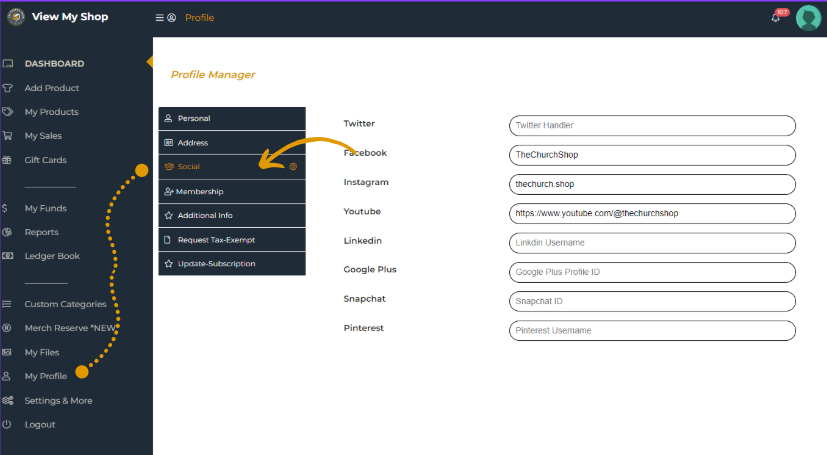Click the My Products tag icon
Screen dimensions: 827x455
pyautogui.click(x=7, y=112)
